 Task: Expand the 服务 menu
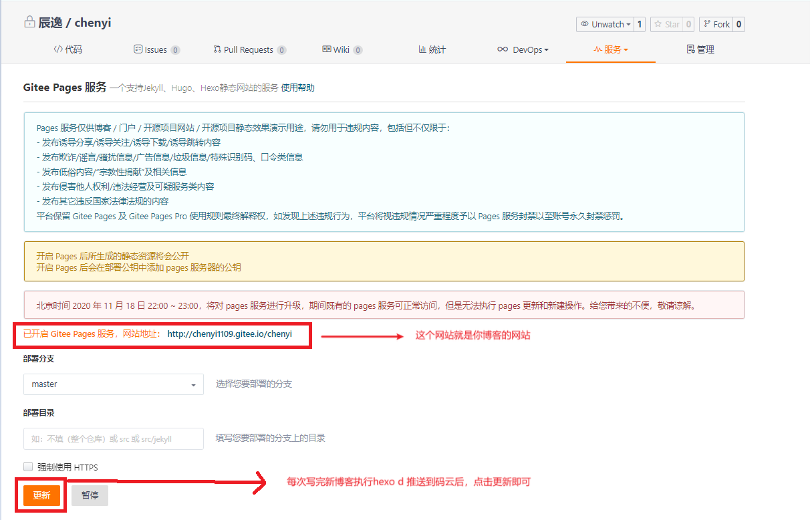click(x=611, y=49)
